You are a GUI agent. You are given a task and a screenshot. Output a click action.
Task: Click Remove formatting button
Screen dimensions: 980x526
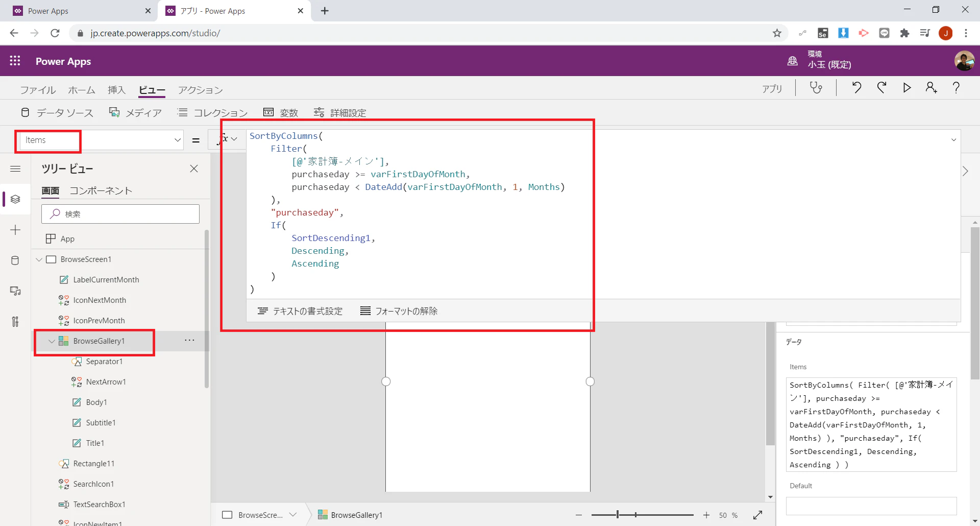click(x=399, y=311)
